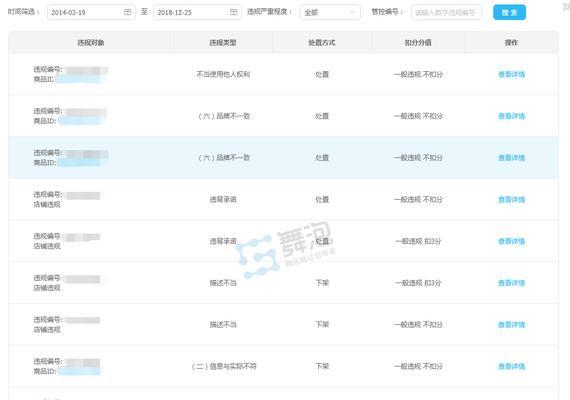Viewport: 570px width, 400px height.
Task: Click the 管控编号 input field
Action: click(x=446, y=12)
